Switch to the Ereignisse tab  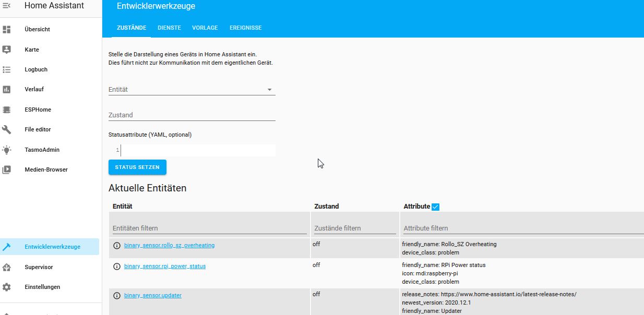tap(245, 28)
